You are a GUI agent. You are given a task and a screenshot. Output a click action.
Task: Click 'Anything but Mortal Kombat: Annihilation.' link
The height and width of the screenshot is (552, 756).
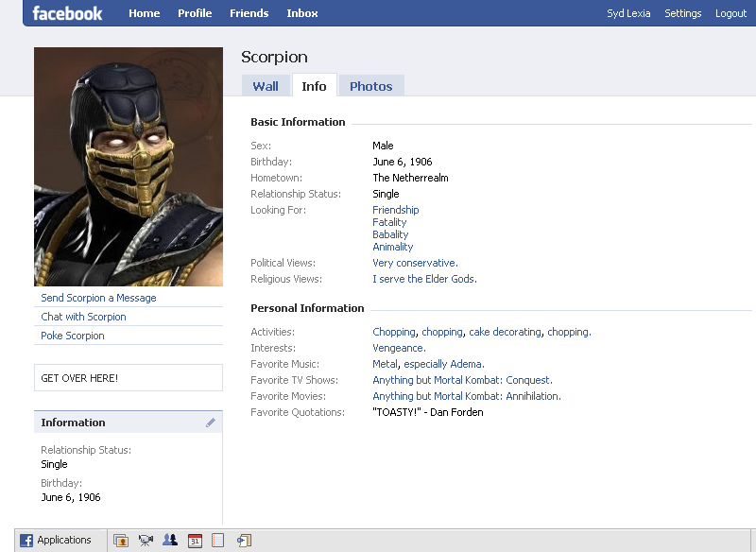[467, 396]
